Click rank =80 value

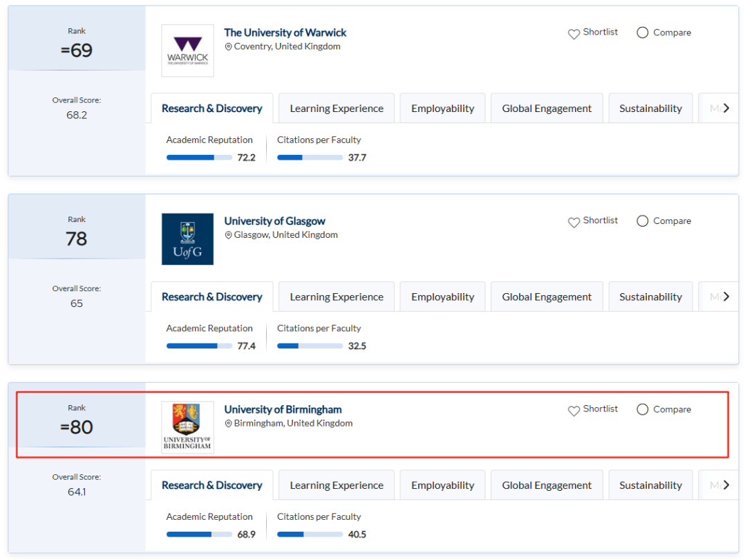coord(77,427)
